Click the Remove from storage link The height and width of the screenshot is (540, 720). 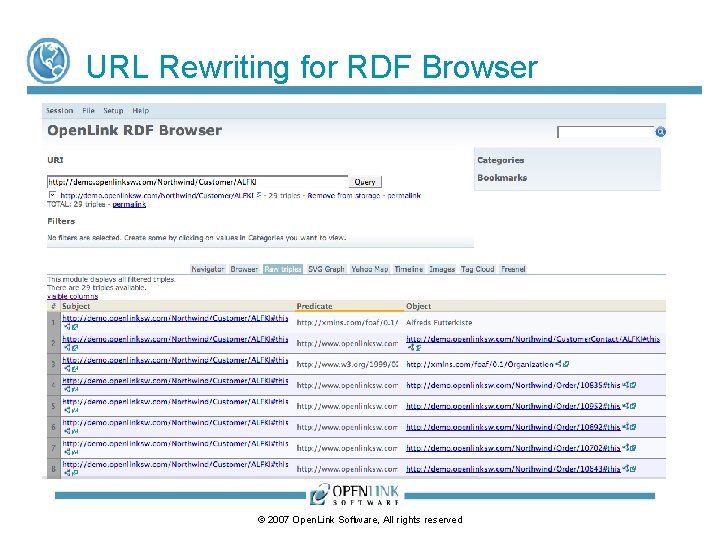(x=344, y=196)
